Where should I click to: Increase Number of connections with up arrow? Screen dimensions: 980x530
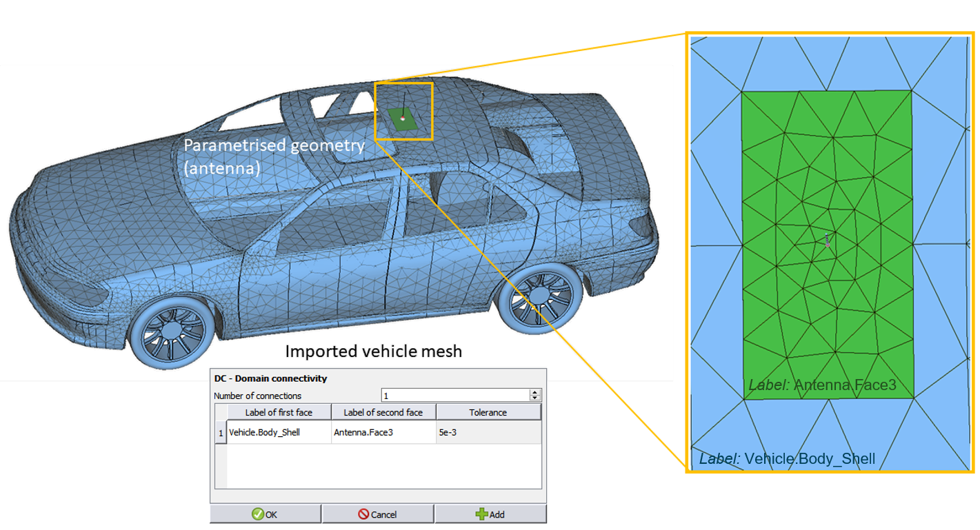534,393
